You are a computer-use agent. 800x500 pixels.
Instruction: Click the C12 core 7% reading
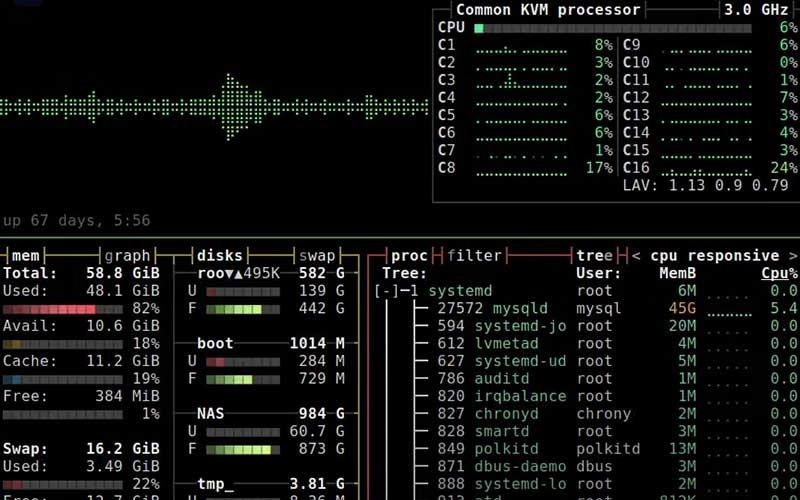[789, 97]
